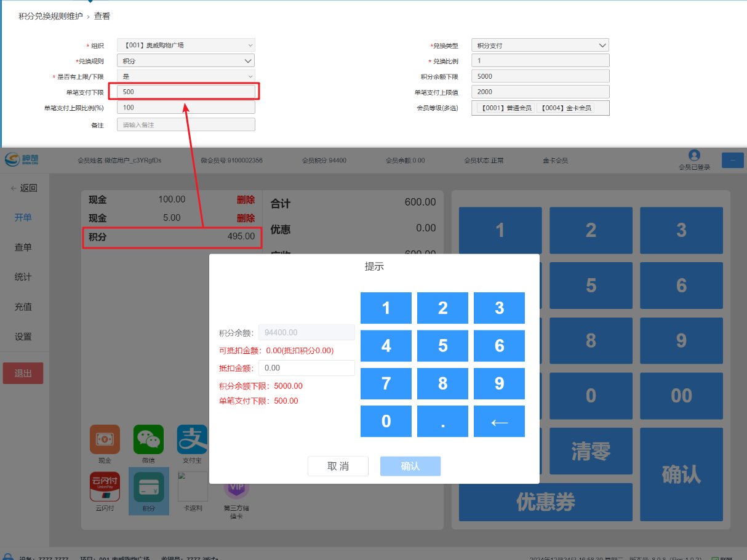The image size is (747, 560).
Task: Expand the 兑换规则 dropdown
Action: [185, 61]
